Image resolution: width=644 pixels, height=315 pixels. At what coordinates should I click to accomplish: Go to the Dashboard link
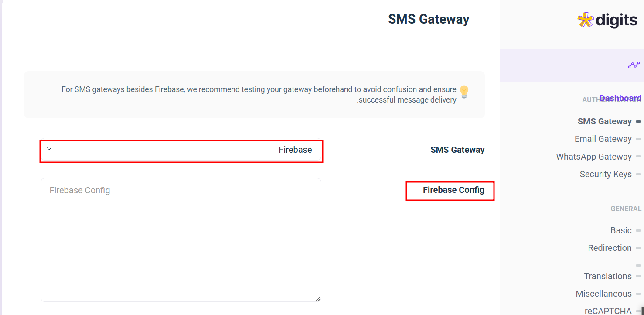coord(620,98)
